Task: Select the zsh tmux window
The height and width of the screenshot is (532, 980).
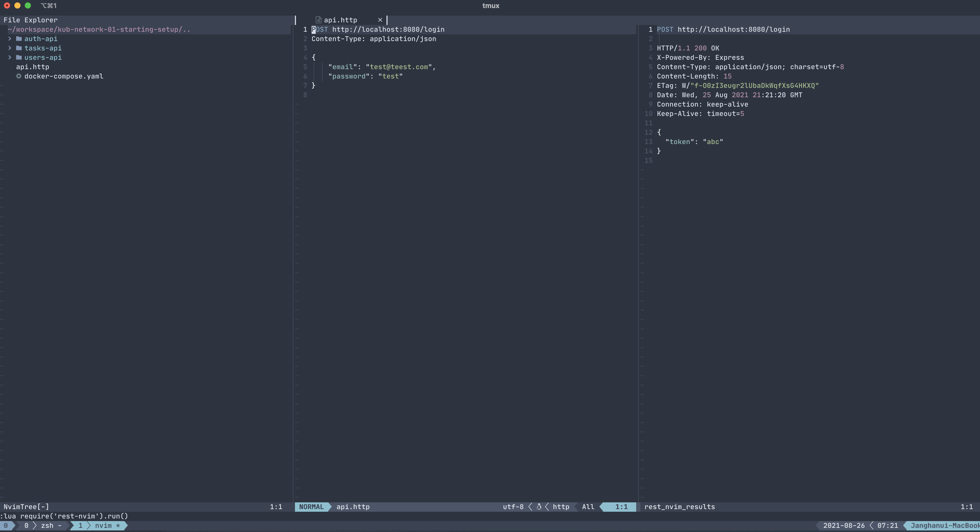Action: pos(47,525)
